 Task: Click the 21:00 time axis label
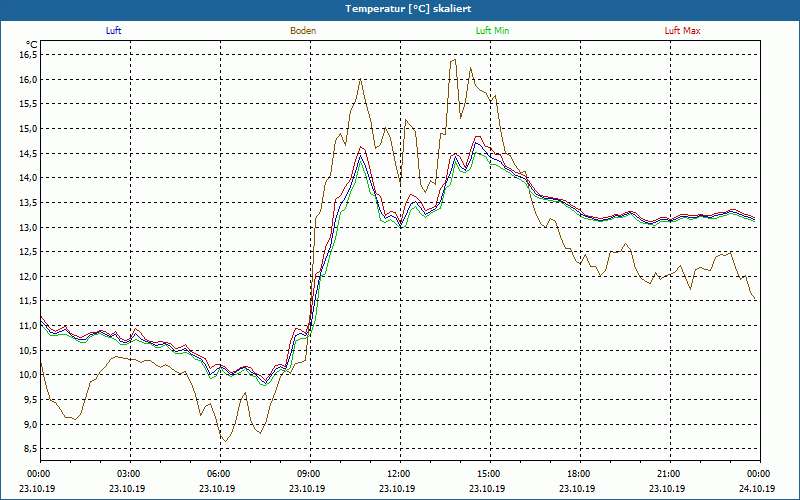670,474
